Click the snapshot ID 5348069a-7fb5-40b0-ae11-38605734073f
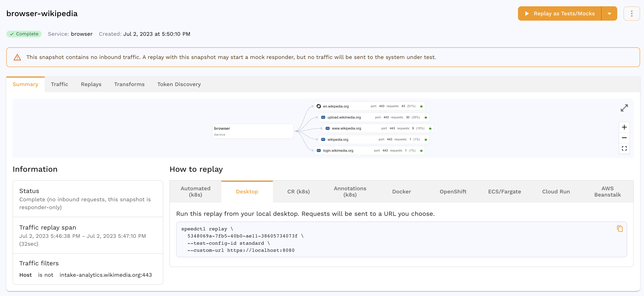The height and width of the screenshot is (296, 644). coord(243,236)
